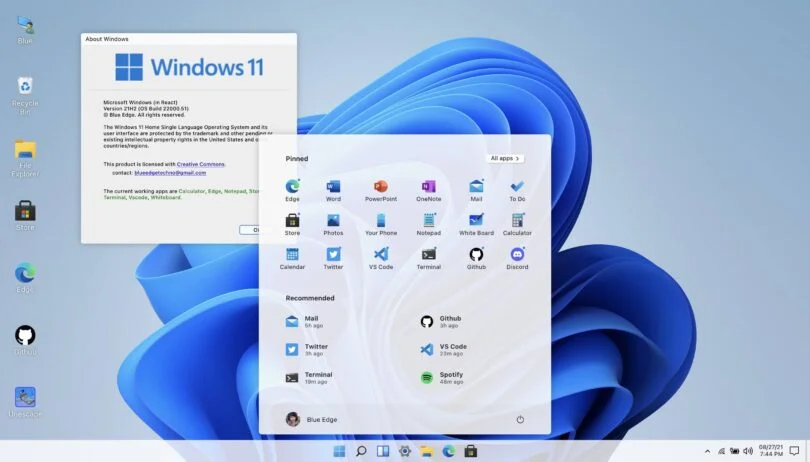Image resolution: width=810 pixels, height=462 pixels.
Task: Launch Calculator from pinned apps
Action: (x=517, y=224)
